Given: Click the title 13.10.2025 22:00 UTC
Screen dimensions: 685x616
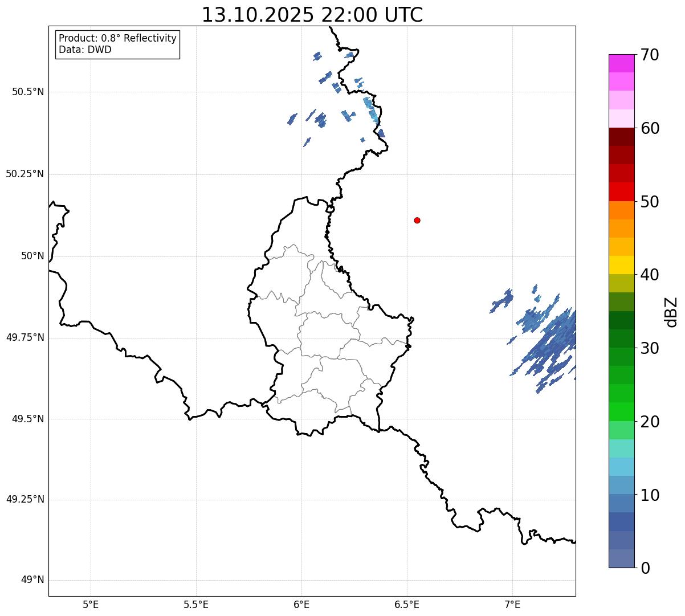Looking at the screenshot, I should (x=312, y=15).
